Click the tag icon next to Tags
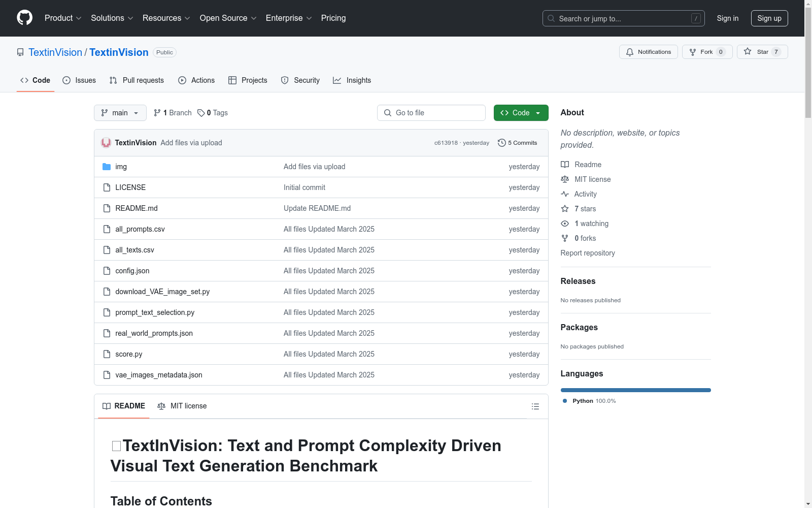Screen dimensions: 812x508 pyautogui.click(x=201, y=113)
